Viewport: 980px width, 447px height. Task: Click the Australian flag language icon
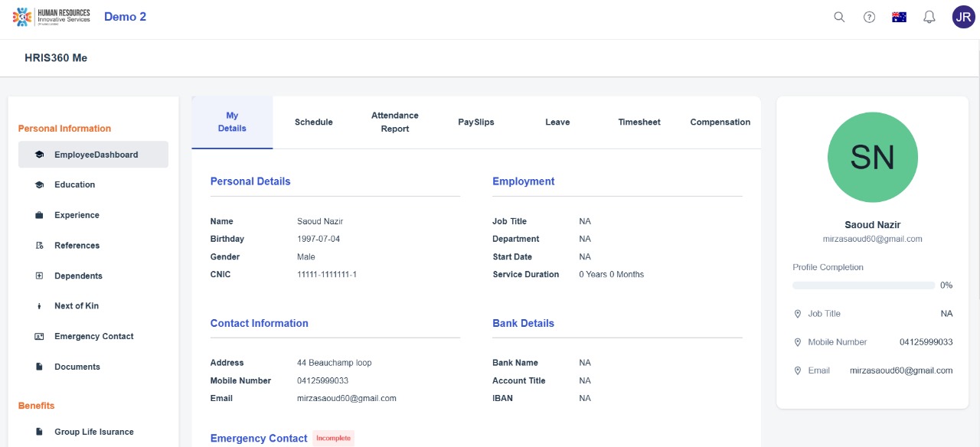point(899,17)
